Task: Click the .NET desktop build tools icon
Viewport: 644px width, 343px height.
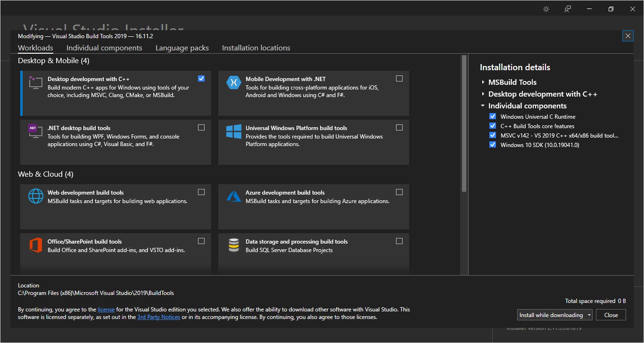Action: pos(36,131)
